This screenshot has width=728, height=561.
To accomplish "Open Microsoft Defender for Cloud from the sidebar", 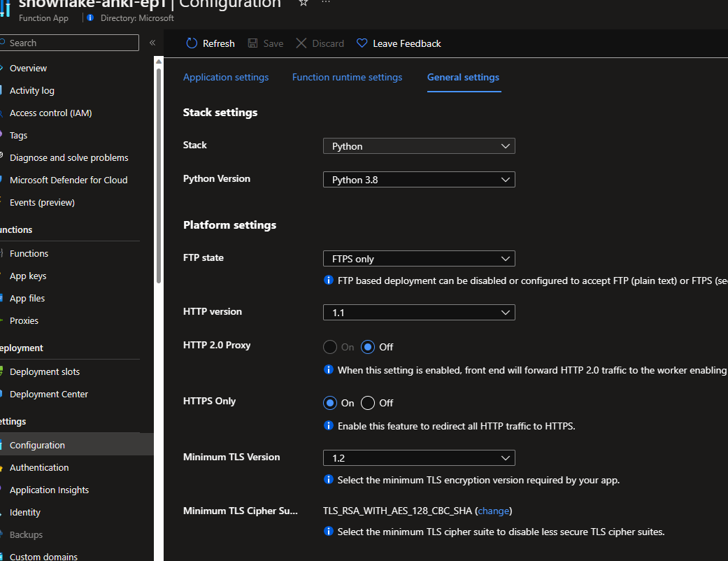I will (x=68, y=180).
